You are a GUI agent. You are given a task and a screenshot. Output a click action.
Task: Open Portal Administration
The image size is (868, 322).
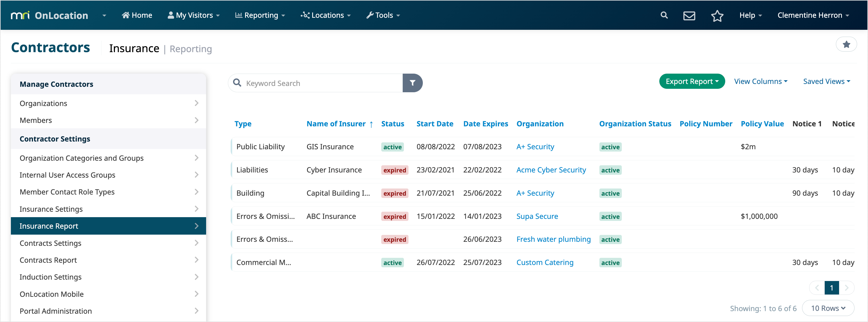108,311
